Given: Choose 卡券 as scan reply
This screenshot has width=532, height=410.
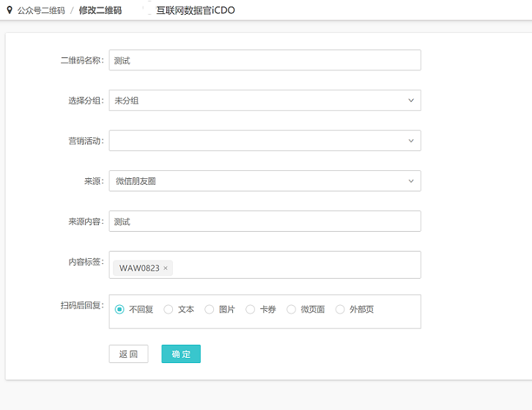Looking at the screenshot, I should [251, 310].
